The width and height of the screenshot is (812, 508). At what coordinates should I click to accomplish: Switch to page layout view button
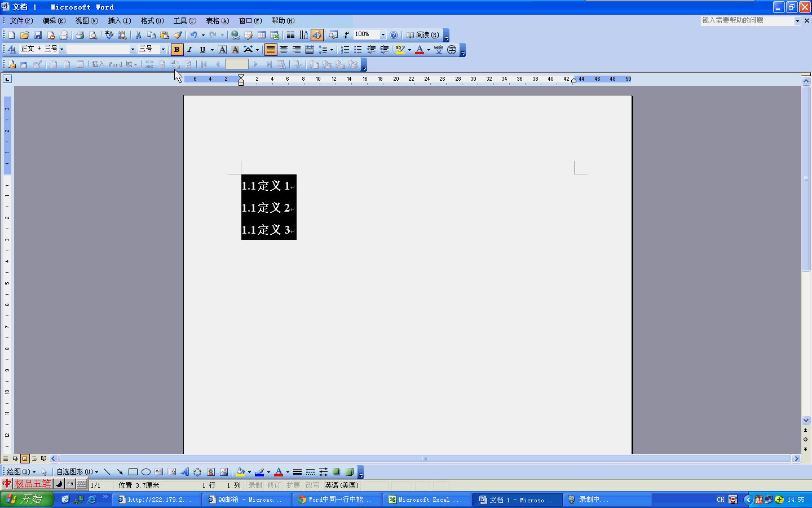[x=25, y=458]
